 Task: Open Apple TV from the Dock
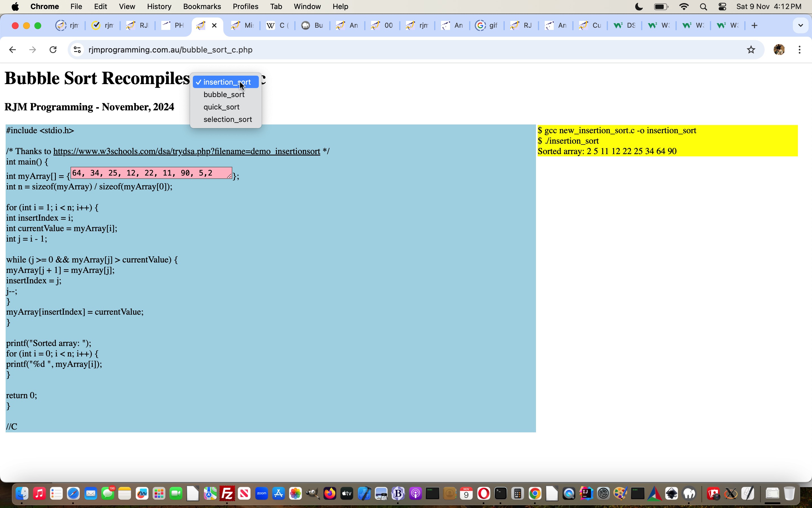[x=347, y=494]
